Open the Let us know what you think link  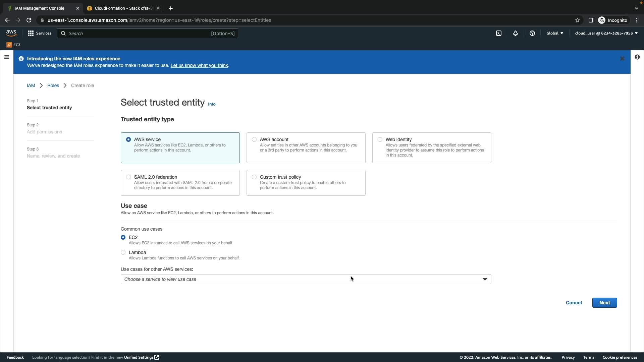(x=199, y=65)
